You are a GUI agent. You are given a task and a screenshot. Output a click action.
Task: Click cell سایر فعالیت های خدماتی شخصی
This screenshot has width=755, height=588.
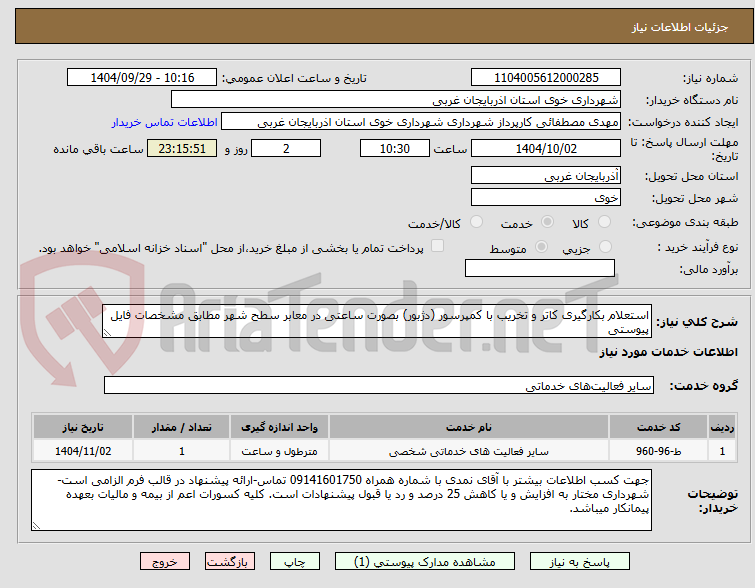pos(469,451)
